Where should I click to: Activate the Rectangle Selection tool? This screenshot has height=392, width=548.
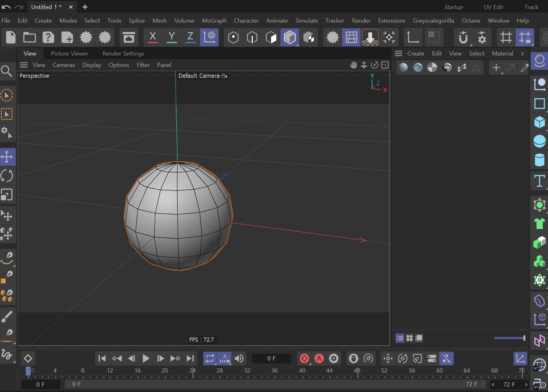[7, 114]
